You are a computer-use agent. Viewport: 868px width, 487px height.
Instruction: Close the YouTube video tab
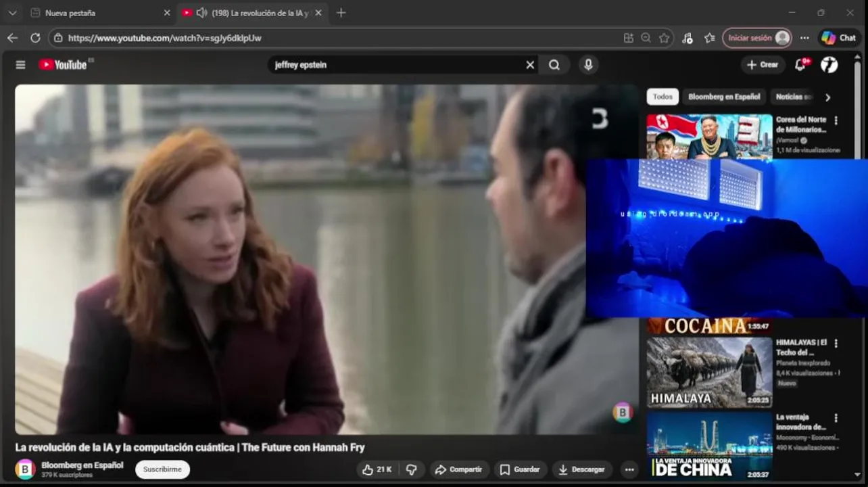coord(318,13)
